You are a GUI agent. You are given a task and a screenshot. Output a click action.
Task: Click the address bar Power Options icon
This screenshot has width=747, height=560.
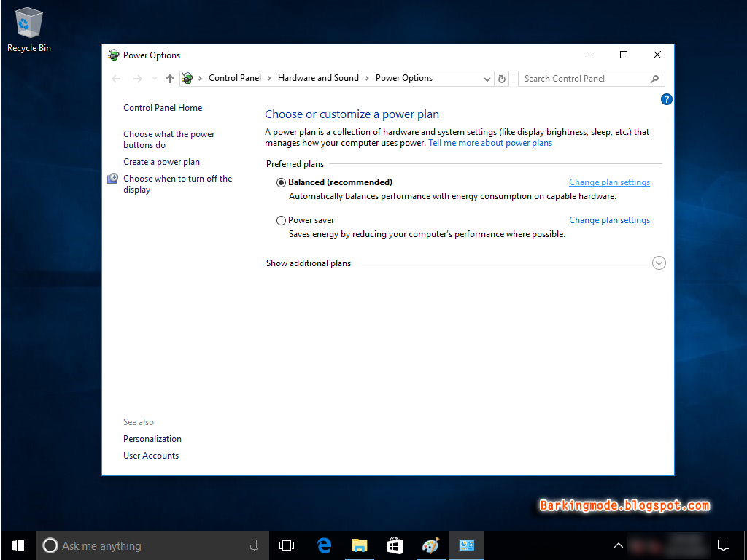tap(187, 78)
